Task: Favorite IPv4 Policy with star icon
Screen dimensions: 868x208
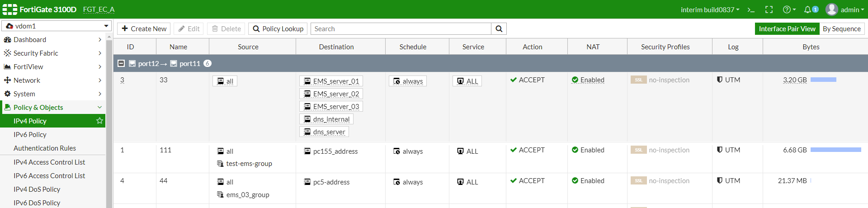Action: 99,121
